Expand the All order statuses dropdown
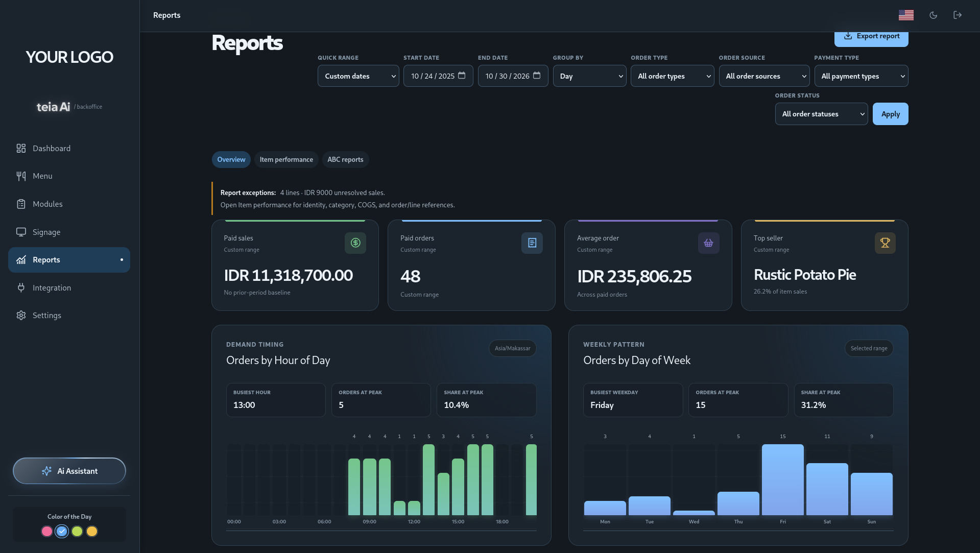The width and height of the screenshot is (980, 553). click(821, 114)
